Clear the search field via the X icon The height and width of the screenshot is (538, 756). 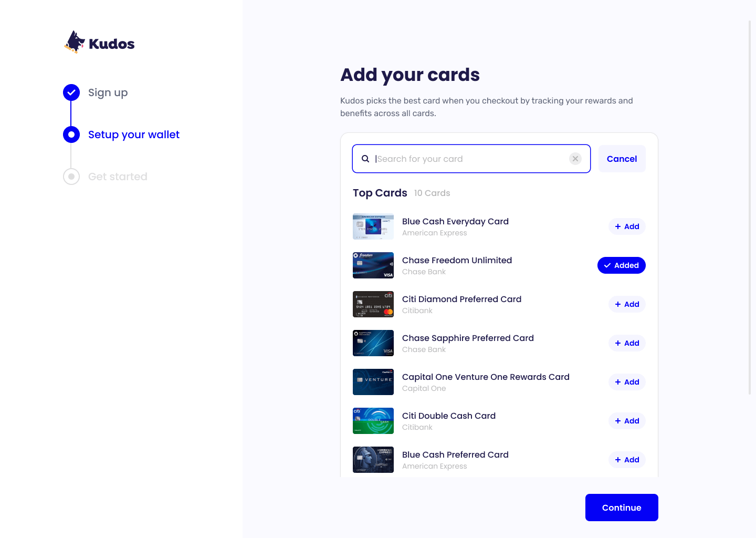(x=575, y=158)
